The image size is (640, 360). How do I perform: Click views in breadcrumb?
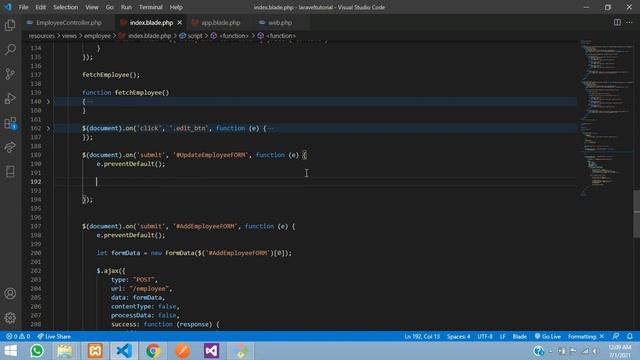(x=69, y=36)
